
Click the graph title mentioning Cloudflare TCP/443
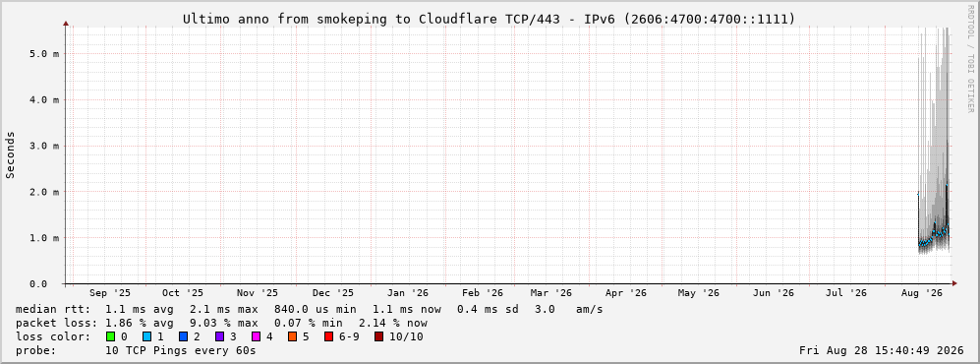490,20
